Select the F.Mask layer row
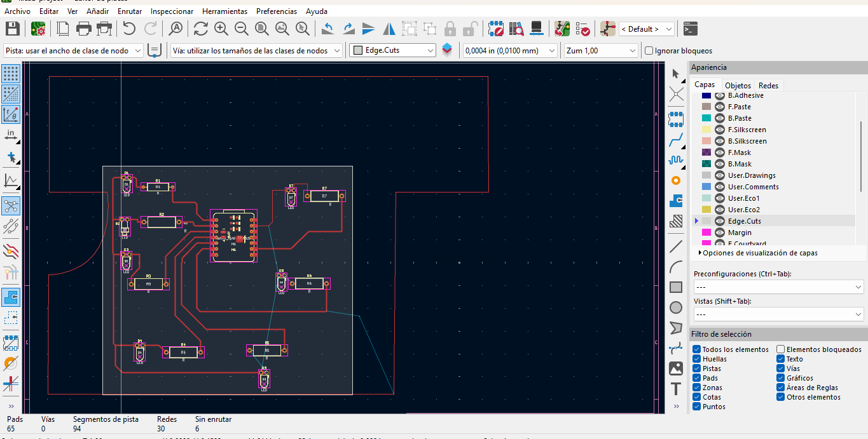 pos(773,152)
